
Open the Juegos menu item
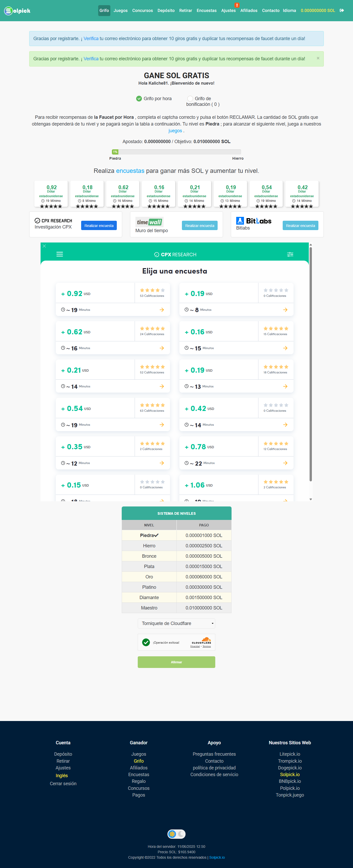[x=120, y=10]
